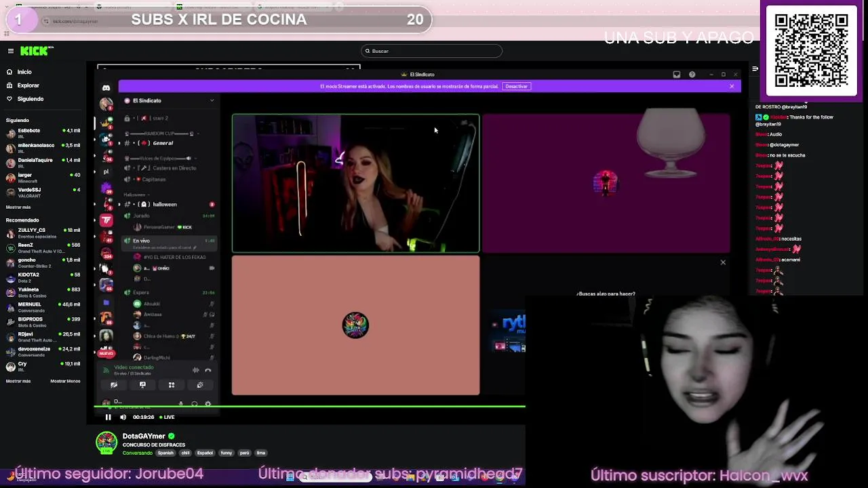This screenshot has height=488, width=868.
Task: Open recommended channel Cry
Action: [x=43, y=366]
